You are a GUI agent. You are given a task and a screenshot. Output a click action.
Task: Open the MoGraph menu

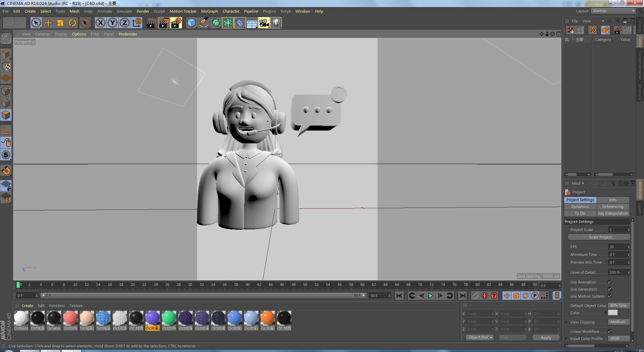209,11
